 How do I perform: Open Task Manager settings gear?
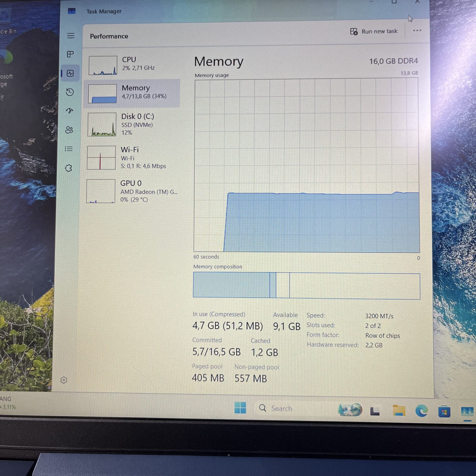64,380
